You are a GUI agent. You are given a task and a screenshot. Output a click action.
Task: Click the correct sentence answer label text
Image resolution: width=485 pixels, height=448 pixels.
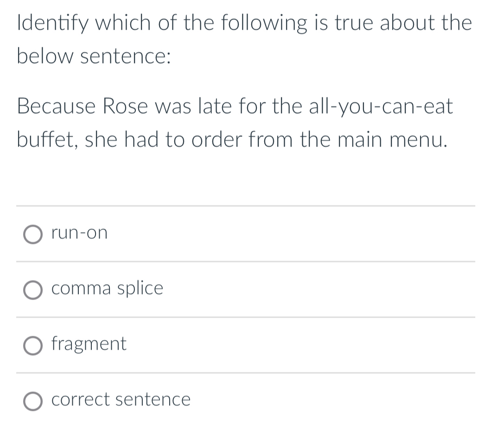pyautogui.click(x=121, y=400)
